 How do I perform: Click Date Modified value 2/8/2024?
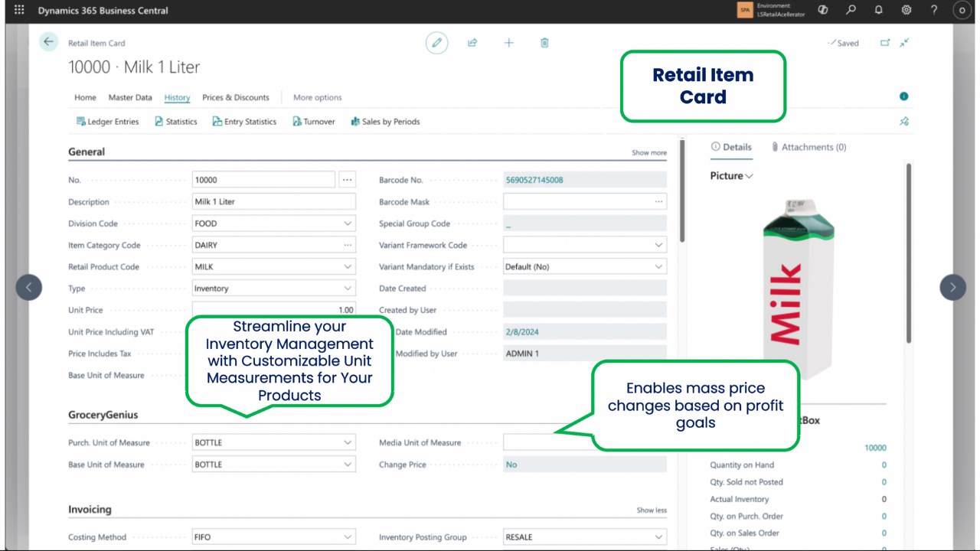522,332
